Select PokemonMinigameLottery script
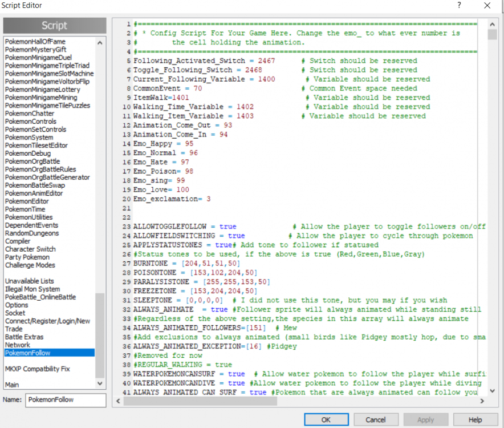This screenshot has width=504, height=428. point(42,90)
